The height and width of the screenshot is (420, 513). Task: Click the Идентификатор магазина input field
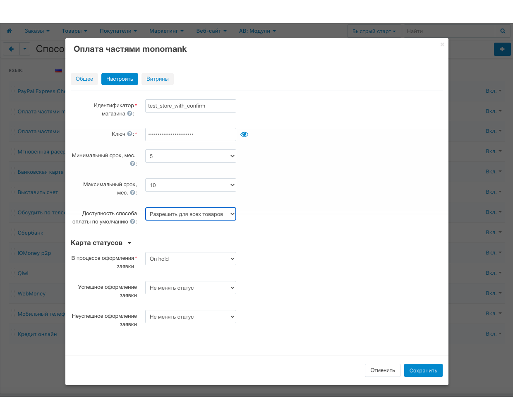pos(190,106)
